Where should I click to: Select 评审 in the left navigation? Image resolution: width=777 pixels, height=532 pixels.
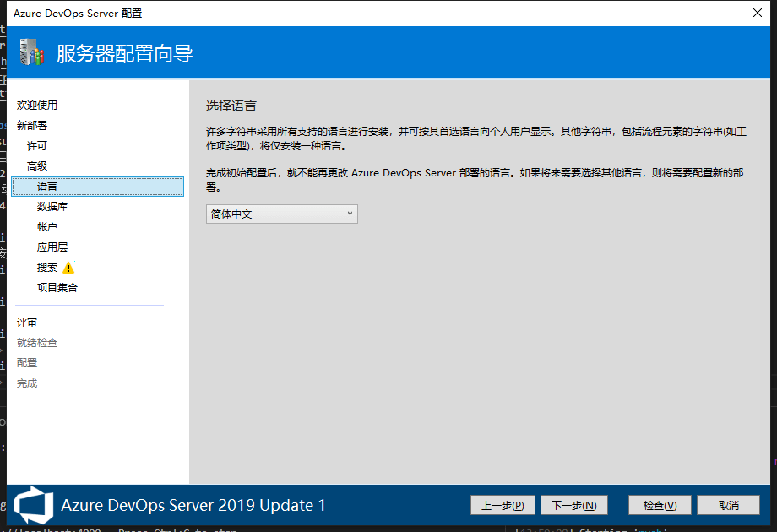(x=27, y=323)
